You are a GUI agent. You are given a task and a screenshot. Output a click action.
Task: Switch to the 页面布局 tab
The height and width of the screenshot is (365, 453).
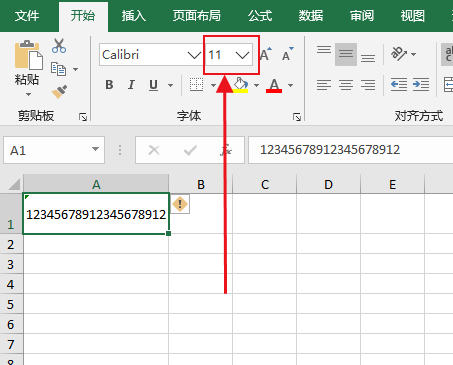(197, 16)
